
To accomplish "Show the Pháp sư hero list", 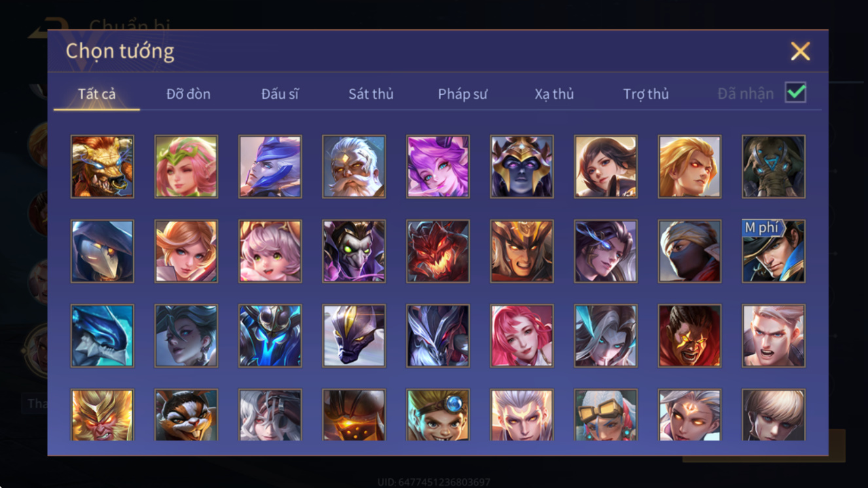I will point(463,94).
